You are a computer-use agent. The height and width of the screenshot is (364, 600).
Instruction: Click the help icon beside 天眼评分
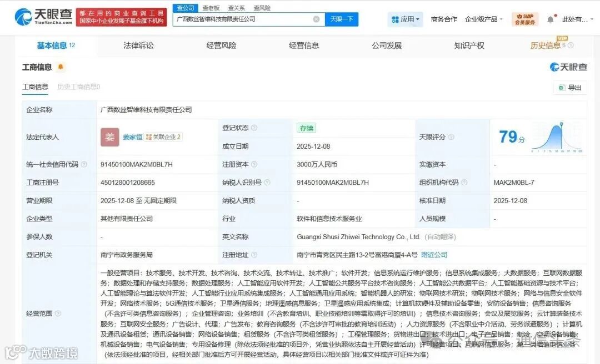tap(451, 137)
